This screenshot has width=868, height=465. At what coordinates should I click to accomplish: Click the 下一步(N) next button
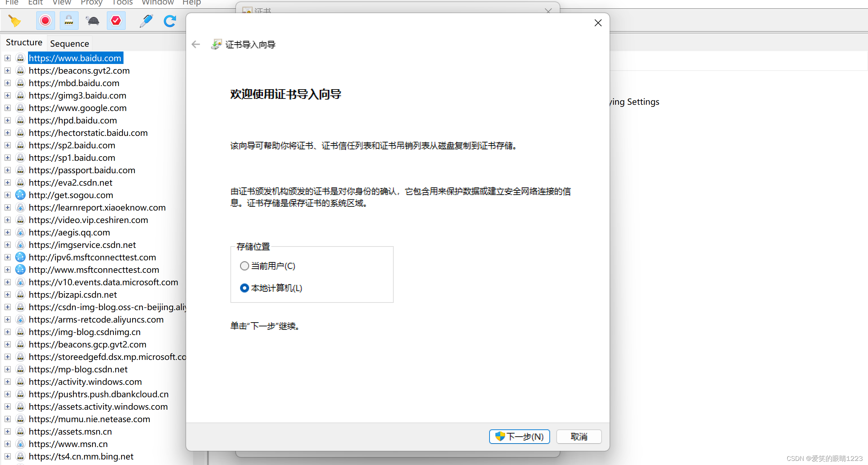[x=519, y=437]
